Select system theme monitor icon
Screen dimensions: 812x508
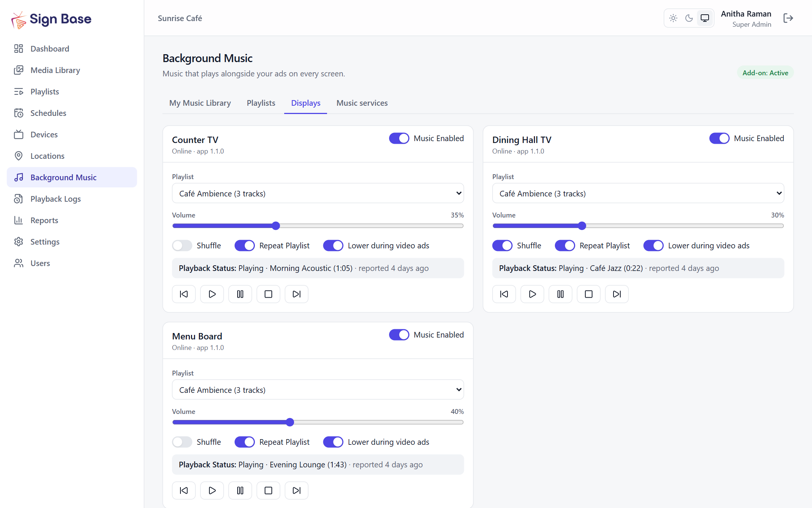(705, 18)
